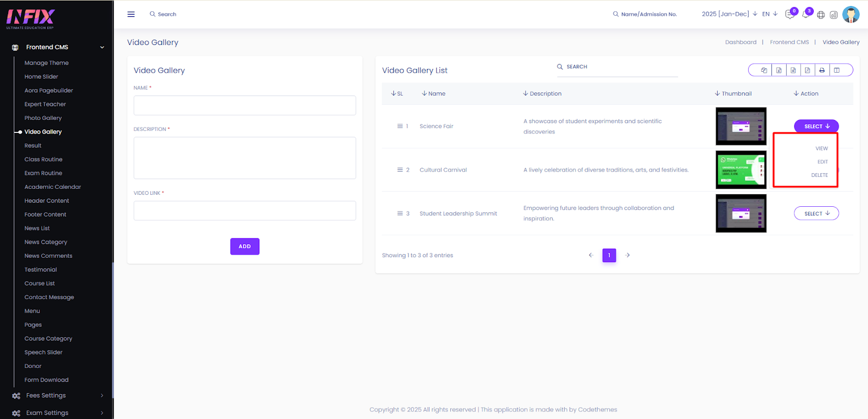Open Aora Pagebuilder in sidebar
The image size is (868, 419).
tap(48, 91)
